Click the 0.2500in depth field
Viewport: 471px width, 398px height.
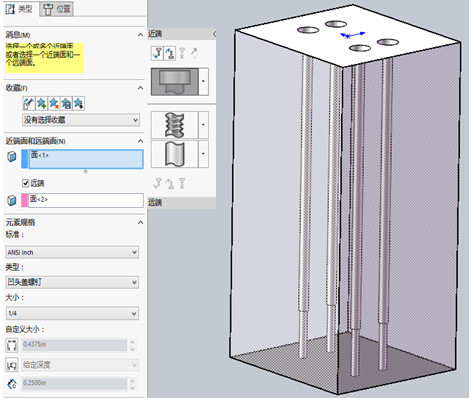click(74, 383)
